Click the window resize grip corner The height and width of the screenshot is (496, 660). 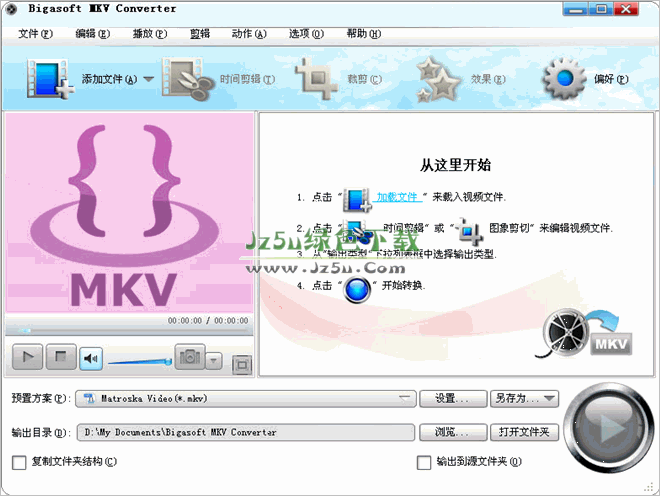point(649,487)
